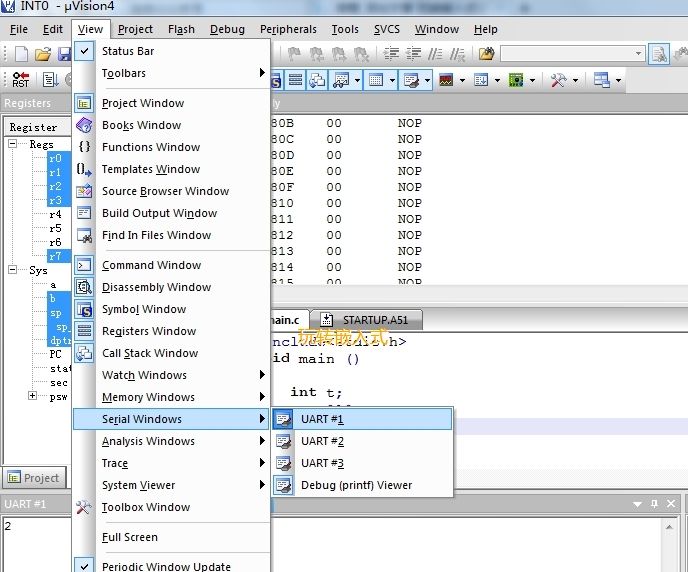This screenshot has height=572, width=688.
Task: Select the r4 register row
Action: click(55, 214)
